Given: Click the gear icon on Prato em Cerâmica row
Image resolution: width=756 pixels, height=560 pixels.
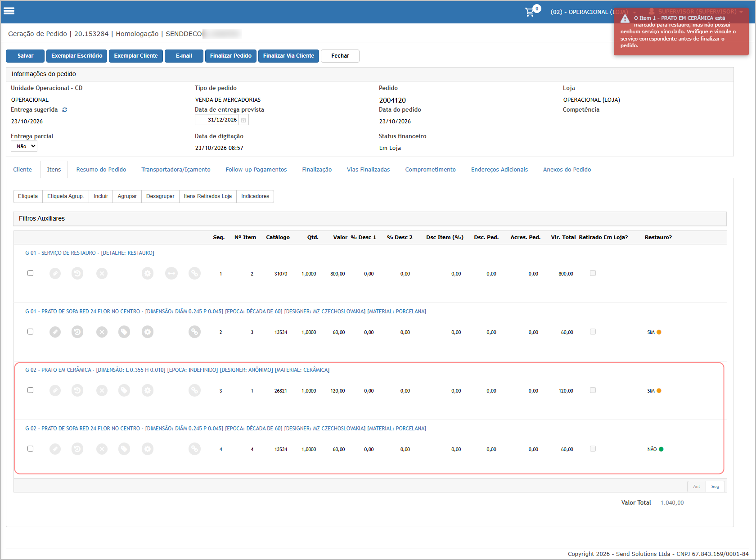Looking at the screenshot, I should [148, 390].
